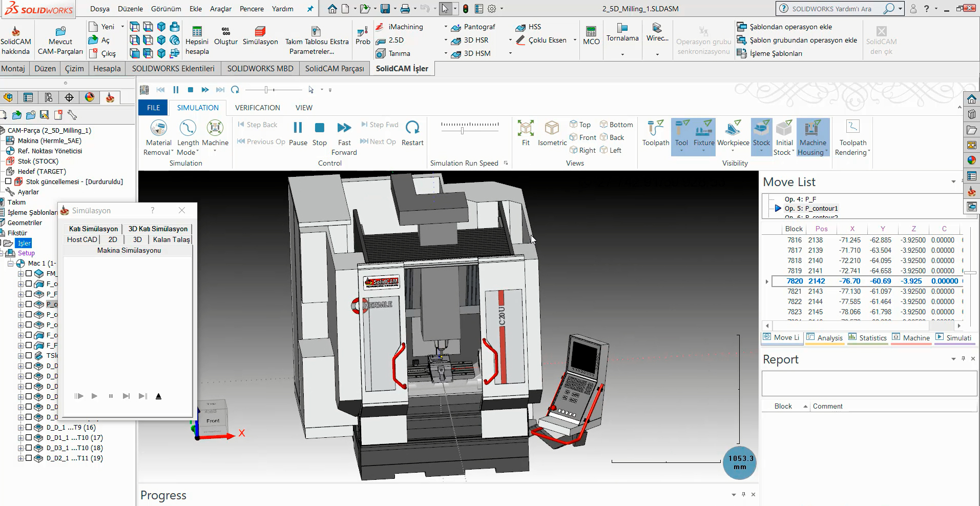Open Toolpath Rendering options

(852, 137)
